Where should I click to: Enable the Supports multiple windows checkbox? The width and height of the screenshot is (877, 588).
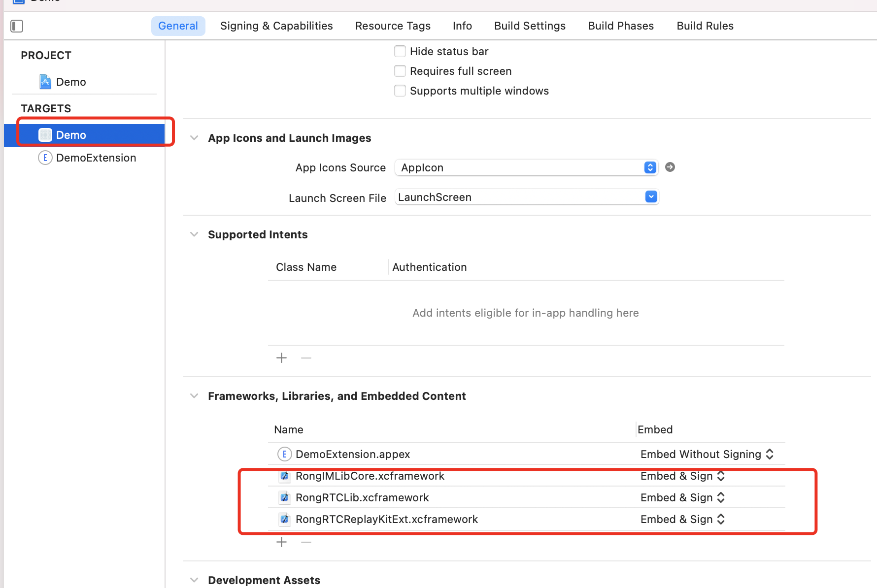(400, 91)
